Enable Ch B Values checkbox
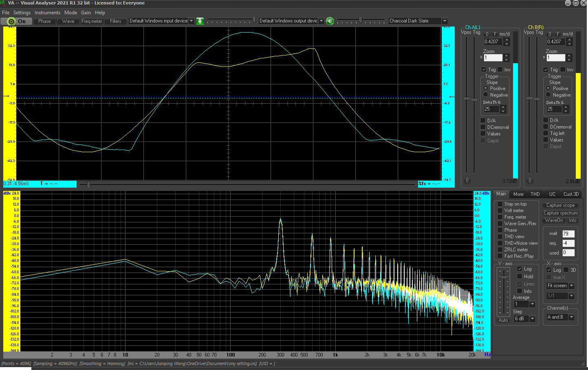 (546, 140)
